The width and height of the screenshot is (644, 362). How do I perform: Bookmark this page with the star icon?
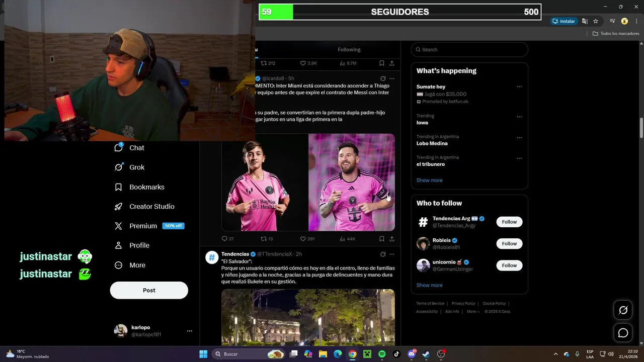click(596, 21)
